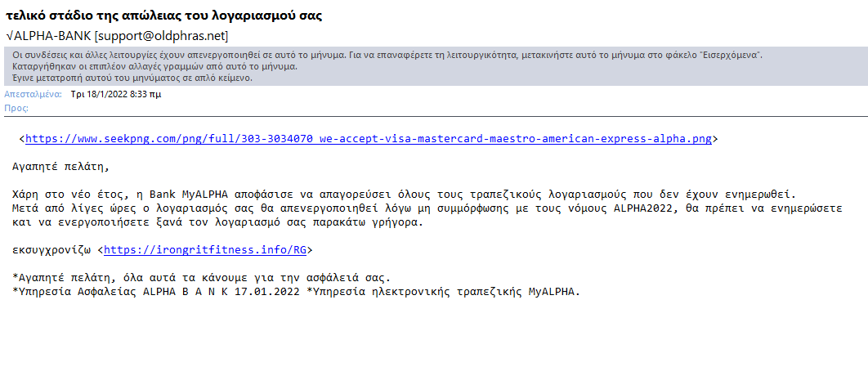Click the greeting Αγαπητέ πελάτη at top
This screenshot has width=868, height=376.
click(57, 167)
